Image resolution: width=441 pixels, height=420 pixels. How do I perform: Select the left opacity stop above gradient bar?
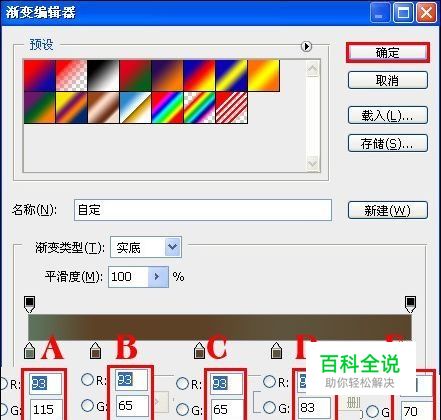[30, 304]
